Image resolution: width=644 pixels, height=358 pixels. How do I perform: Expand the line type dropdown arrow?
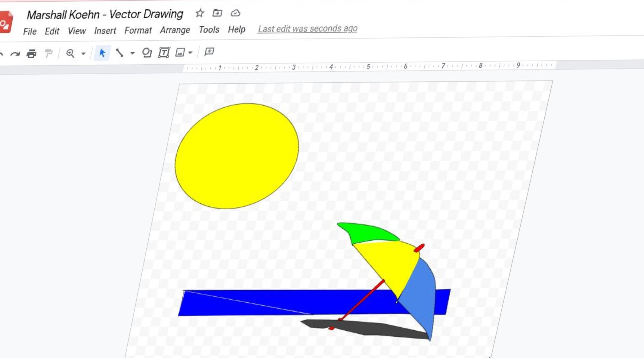coord(132,53)
